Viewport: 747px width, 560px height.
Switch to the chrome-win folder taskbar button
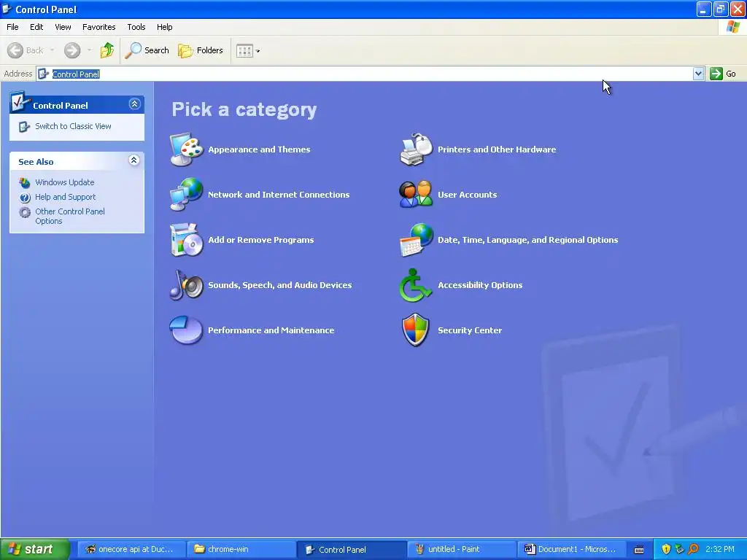click(241, 550)
